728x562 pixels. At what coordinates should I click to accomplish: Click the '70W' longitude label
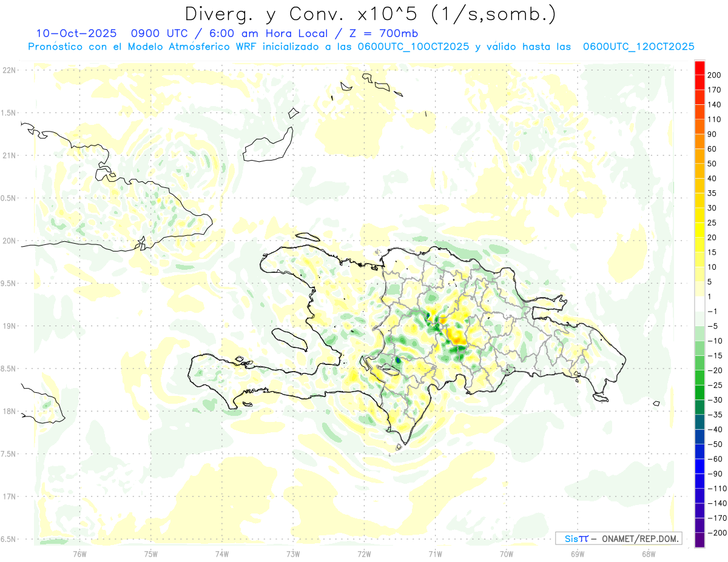point(507,554)
